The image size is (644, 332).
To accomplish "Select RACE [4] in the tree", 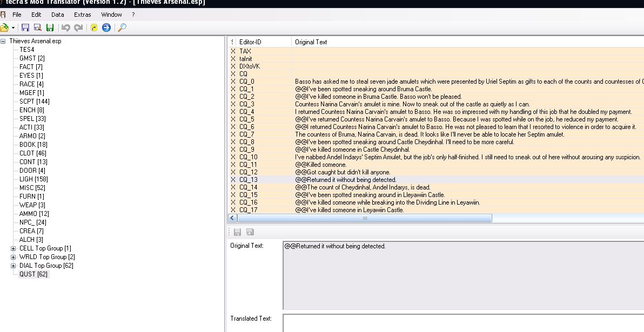I will tap(31, 84).
